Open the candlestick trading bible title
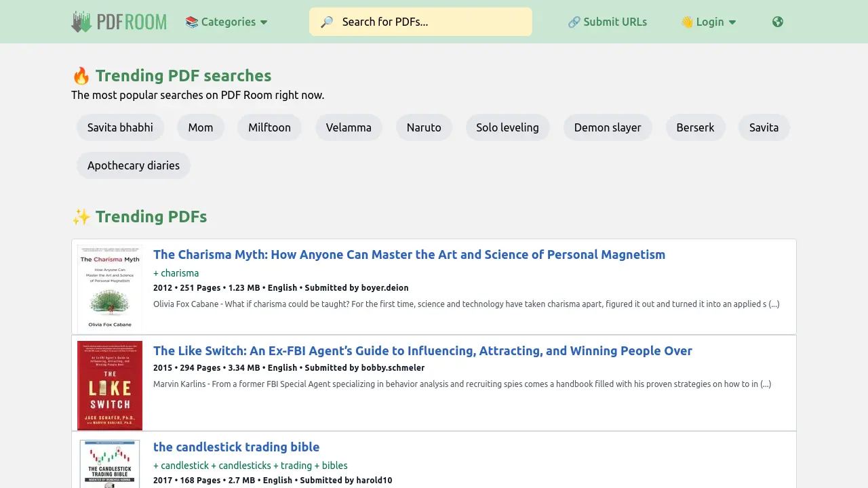Image resolution: width=868 pixels, height=488 pixels. (x=236, y=447)
